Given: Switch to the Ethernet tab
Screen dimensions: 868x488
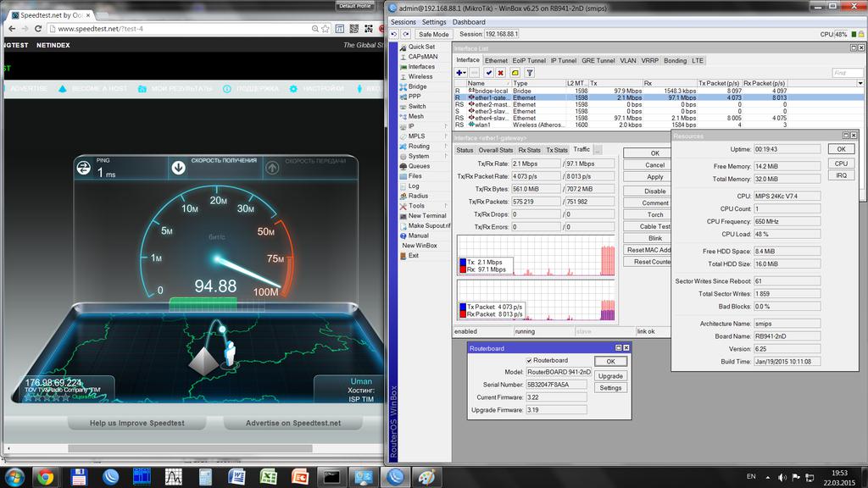Looking at the screenshot, I should click(496, 61).
